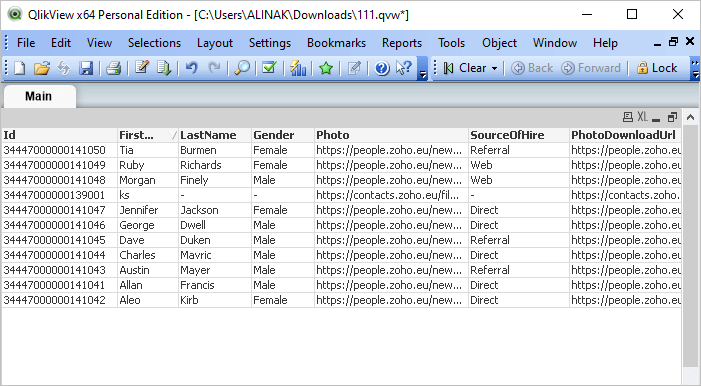701x386 pixels.
Task: Open the Window menu
Action: pyautogui.click(x=555, y=43)
